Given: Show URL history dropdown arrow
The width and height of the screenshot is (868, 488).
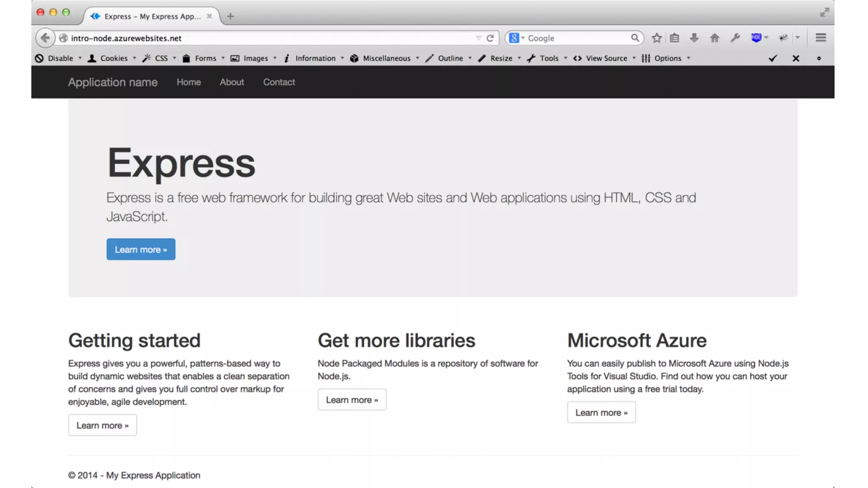Looking at the screenshot, I should pos(479,38).
